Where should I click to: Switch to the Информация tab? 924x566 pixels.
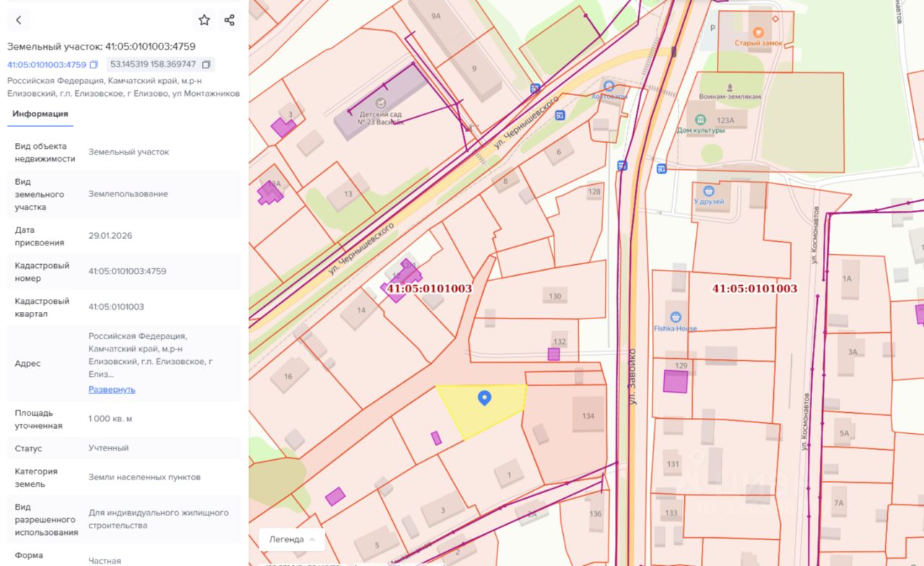40,113
